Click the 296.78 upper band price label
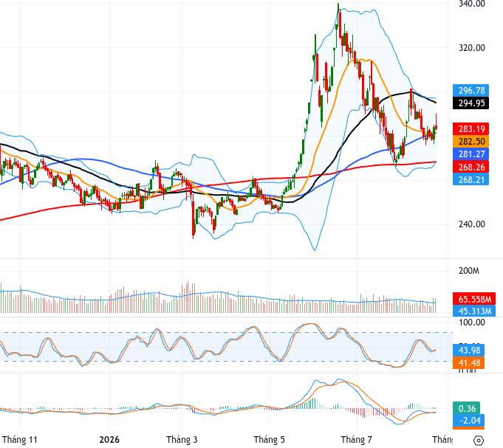The image size is (503, 448). 471,90
